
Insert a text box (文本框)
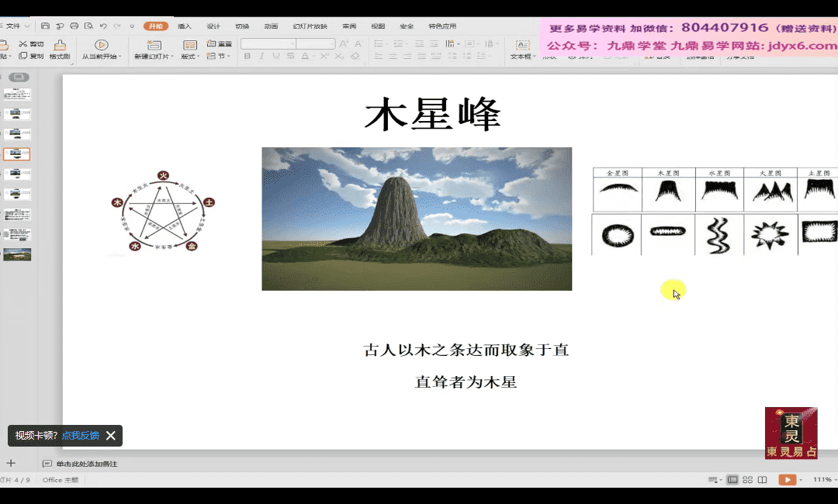pyautogui.click(x=523, y=46)
